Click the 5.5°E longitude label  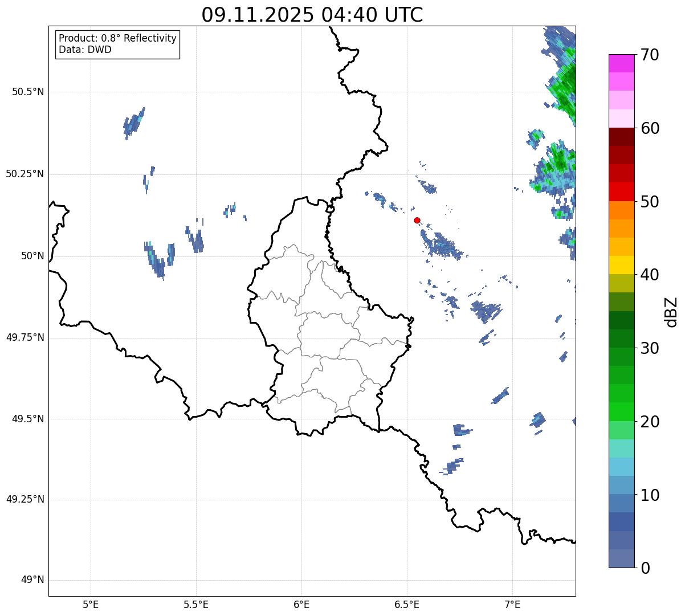click(x=196, y=604)
